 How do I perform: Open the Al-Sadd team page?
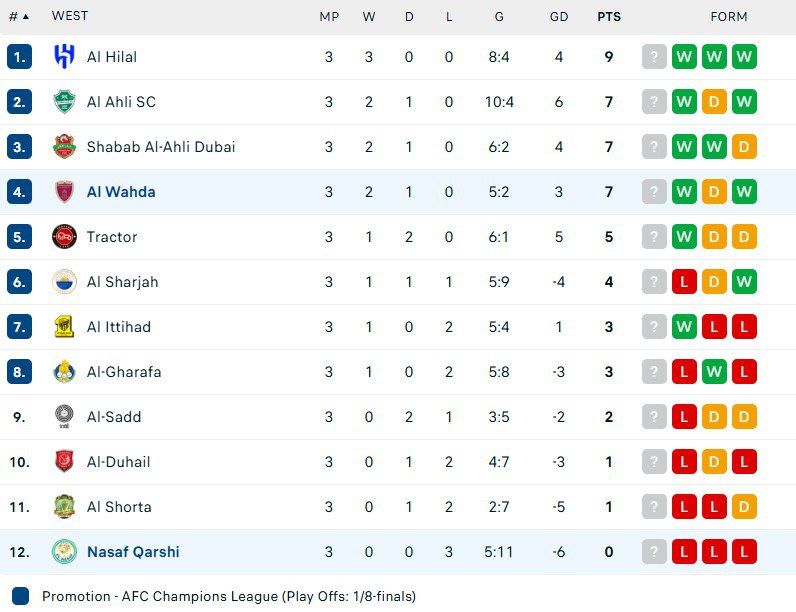114,417
